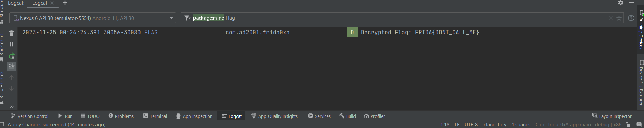This screenshot has height=128, width=644.
Task: Open Logcat panel settings gear
Action: [x=621, y=3]
